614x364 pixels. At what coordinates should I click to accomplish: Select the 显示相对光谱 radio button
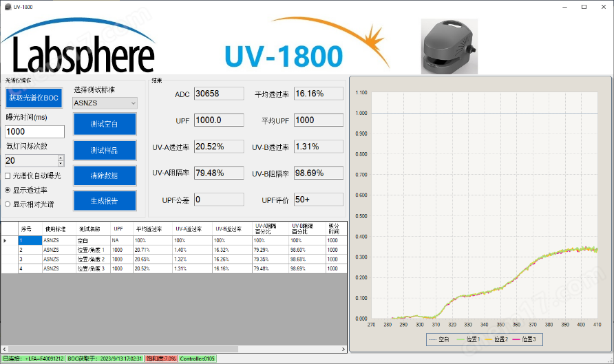point(8,204)
